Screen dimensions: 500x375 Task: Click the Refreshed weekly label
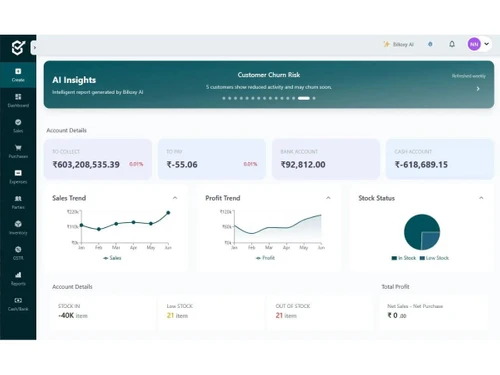click(x=469, y=76)
